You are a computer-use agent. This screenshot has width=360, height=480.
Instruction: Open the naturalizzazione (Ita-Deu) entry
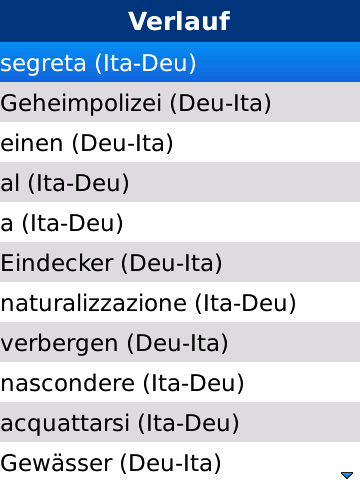180,302
